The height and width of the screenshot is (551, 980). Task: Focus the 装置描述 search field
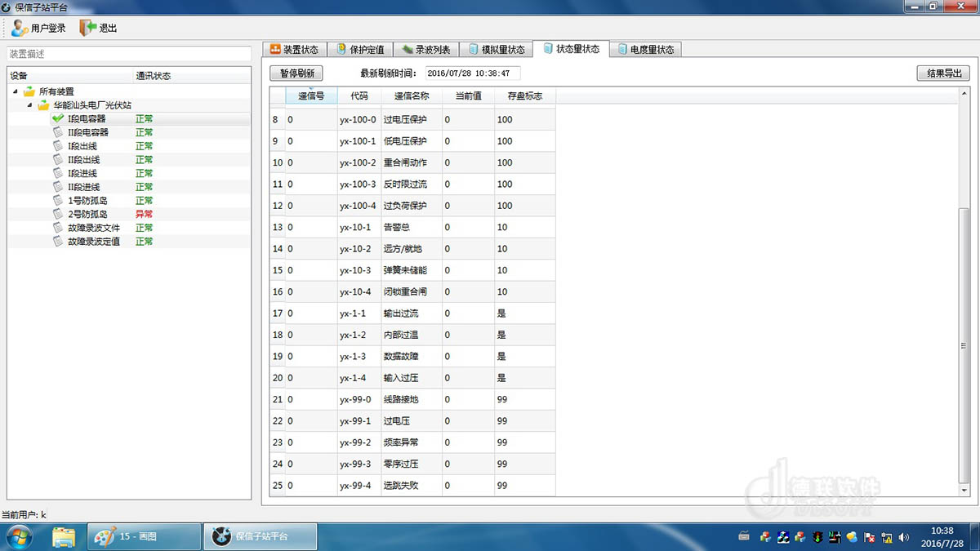129,54
